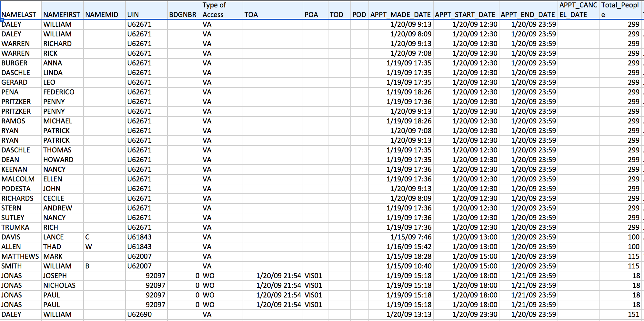
Task: Select the THAD first name cell
Action: 63,247
